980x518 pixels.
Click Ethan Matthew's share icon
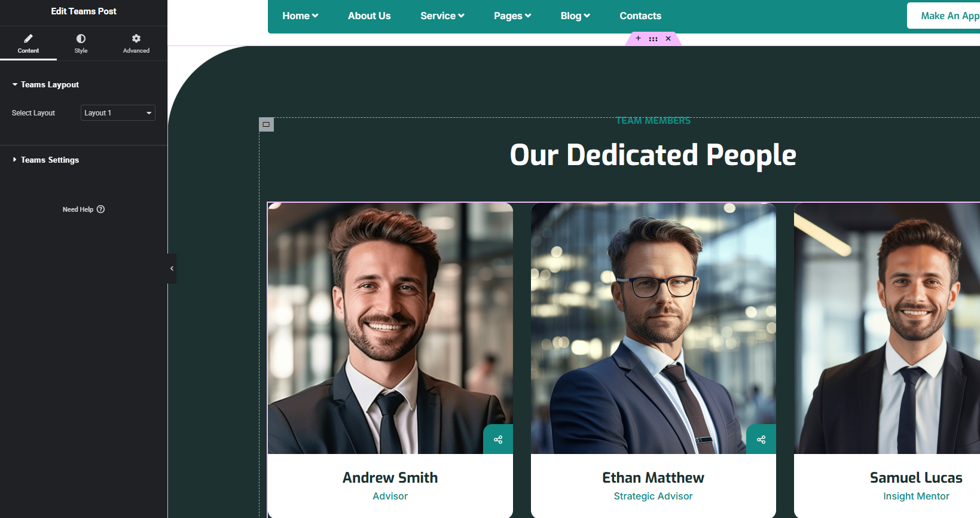point(761,440)
